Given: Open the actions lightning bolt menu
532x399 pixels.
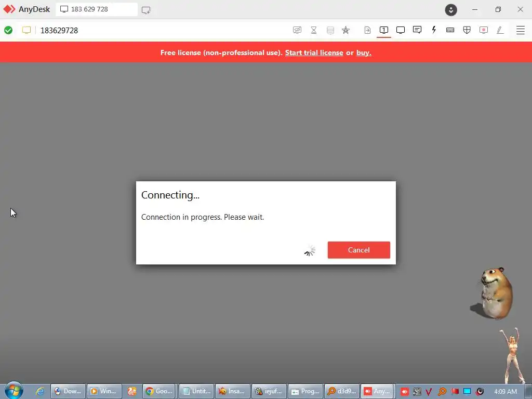Looking at the screenshot, I should 434,30.
